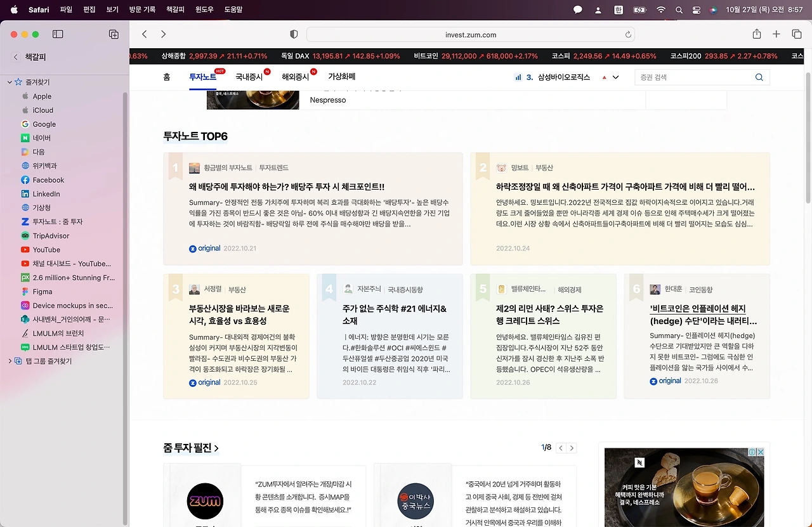This screenshot has height=527, width=812.
Task: Open ZUM author profile thumbnail
Action: click(x=205, y=501)
